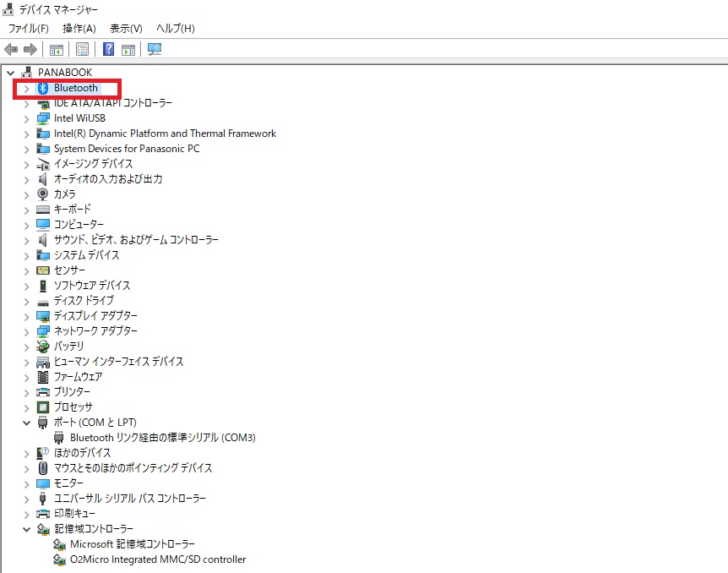Click the プリンター icon
Screen dimensions: 728x573
pos(43,392)
